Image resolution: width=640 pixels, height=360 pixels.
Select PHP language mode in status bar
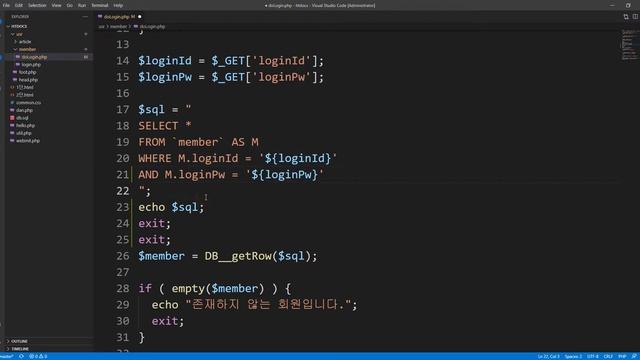coord(622,356)
